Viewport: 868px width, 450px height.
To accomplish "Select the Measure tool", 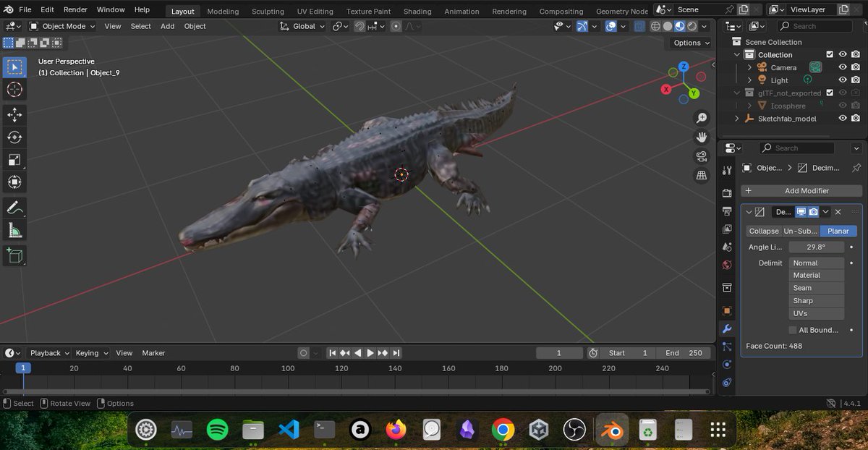I will 14,230.
